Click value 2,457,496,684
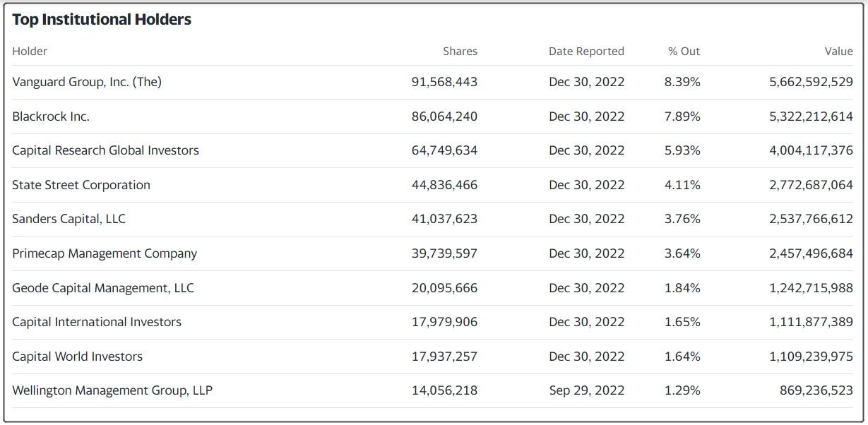868x425 pixels. pos(811,253)
